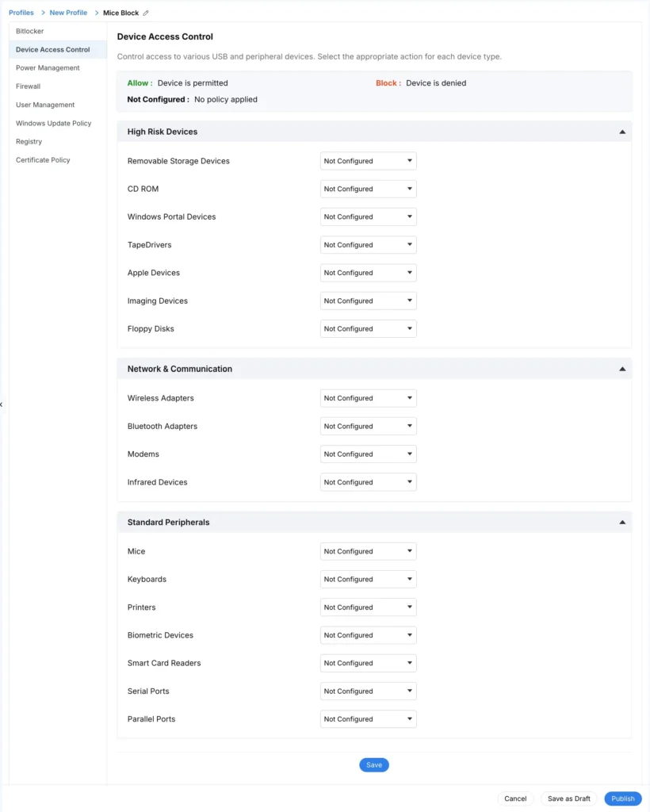Open the Wireless Adapters dropdown
Viewport: 650px width, 812px height.
click(368, 398)
